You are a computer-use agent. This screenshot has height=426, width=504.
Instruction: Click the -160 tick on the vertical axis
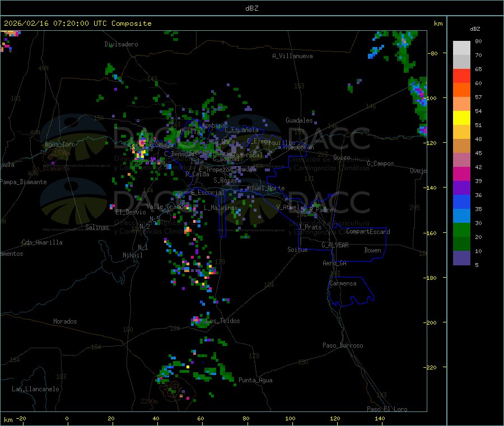430,233
